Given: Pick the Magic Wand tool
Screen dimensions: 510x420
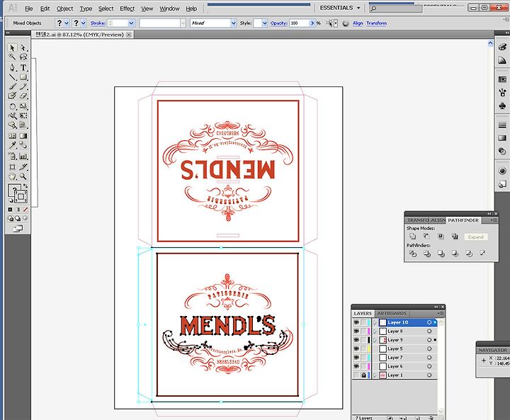Looking at the screenshot, I should 12,57.
